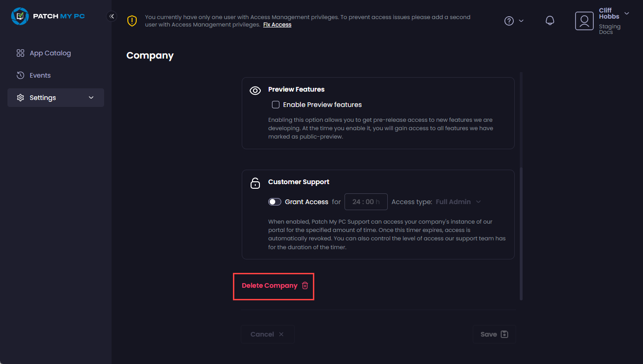
Task: Click the Patch My PC logo
Action: coord(48,16)
